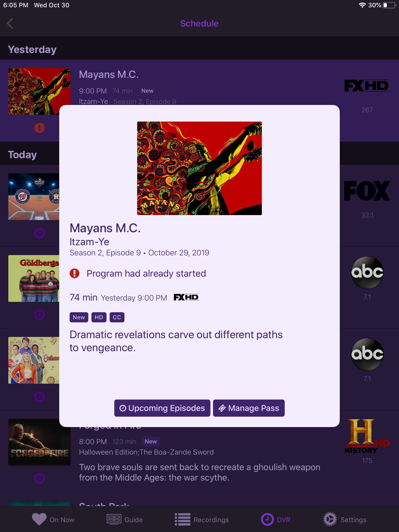Select the DVR tab
Image resolution: width=399 pixels, height=532 pixels.
pos(276,520)
